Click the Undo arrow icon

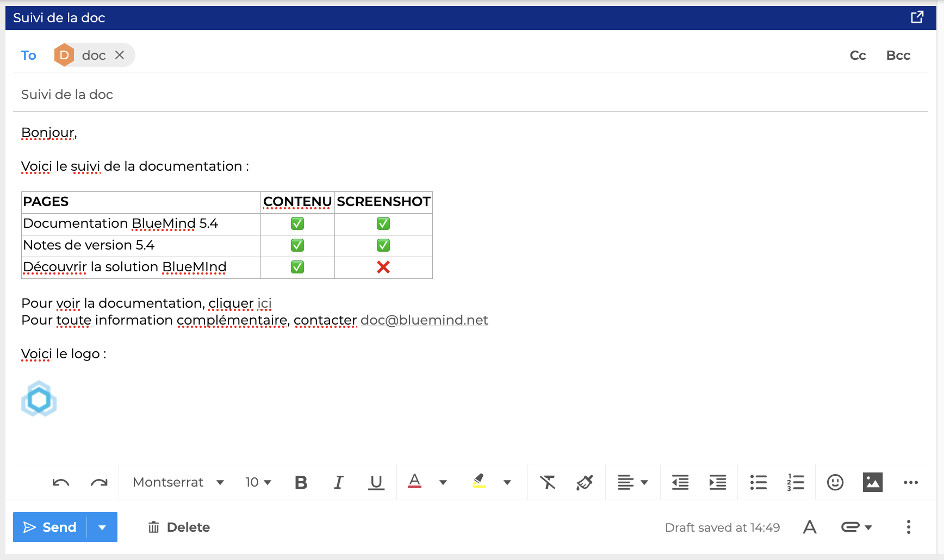(61, 482)
